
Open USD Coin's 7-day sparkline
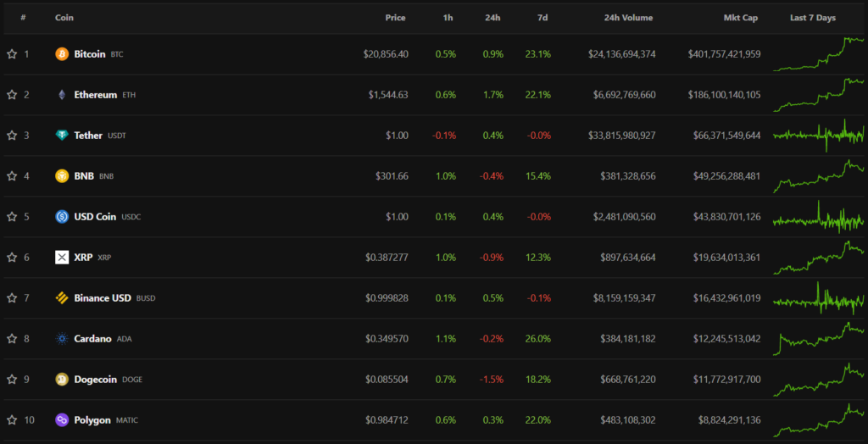coord(818,216)
